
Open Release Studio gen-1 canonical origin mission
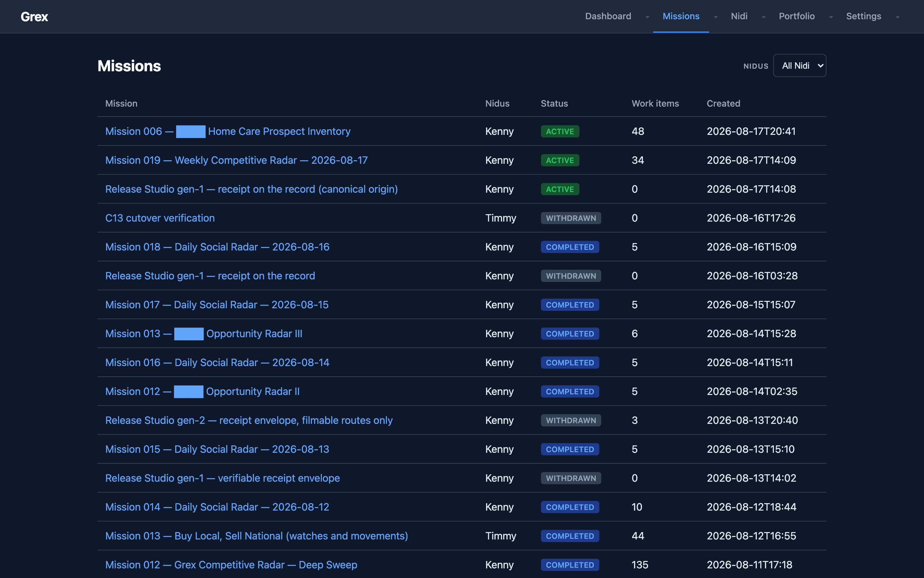pyautogui.click(x=251, y=189)
